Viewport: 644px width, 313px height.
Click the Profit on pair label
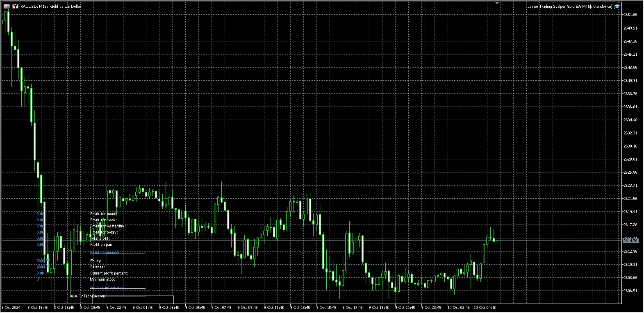102,245
